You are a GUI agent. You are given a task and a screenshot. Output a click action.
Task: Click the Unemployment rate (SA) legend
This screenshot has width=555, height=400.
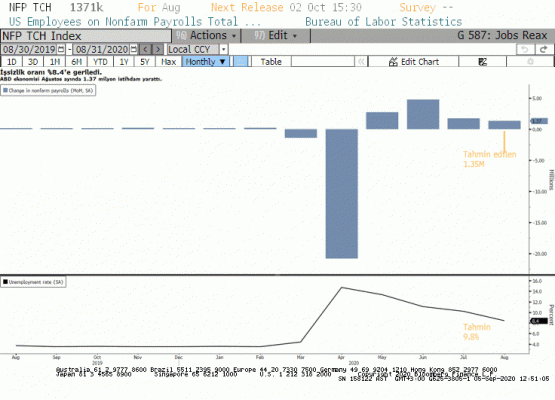coord(33,282)
